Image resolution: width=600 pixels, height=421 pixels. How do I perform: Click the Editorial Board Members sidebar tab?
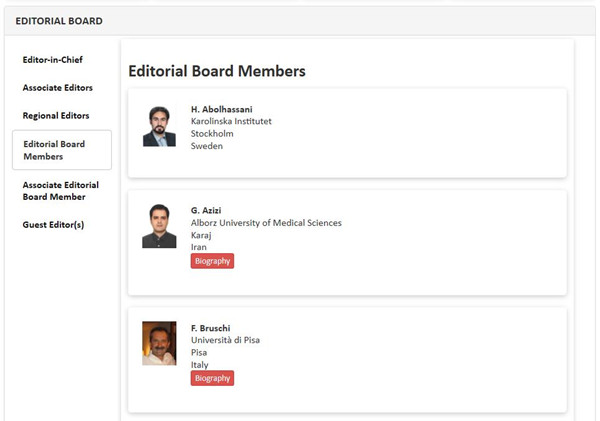tap(61, 150)
